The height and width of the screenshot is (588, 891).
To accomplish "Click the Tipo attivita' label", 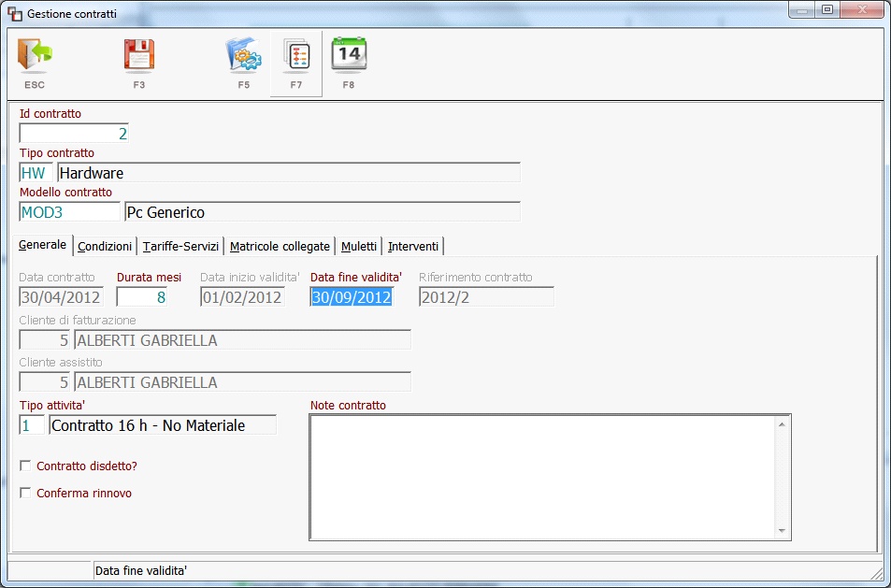I will coord(52,405).
